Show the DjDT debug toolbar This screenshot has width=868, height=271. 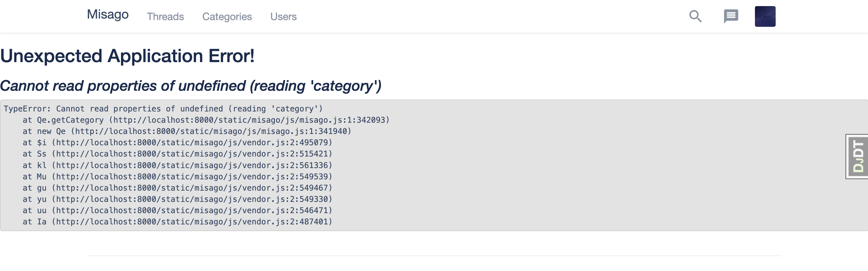coord(858,157)
